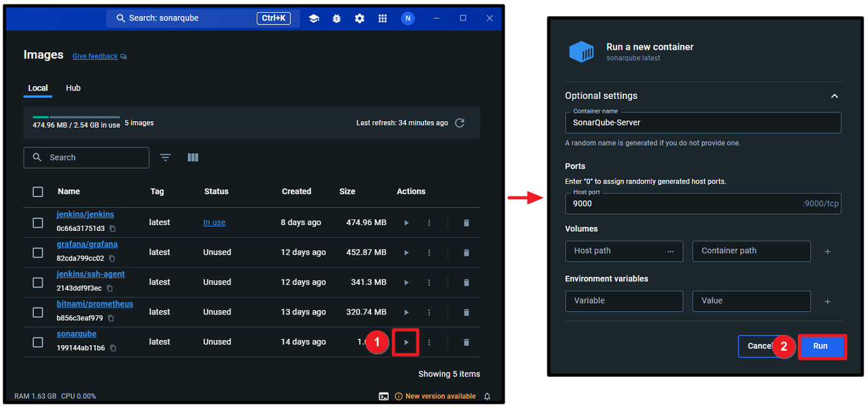Click New version available notice
868x407 pixels.
tap(436, 396)
